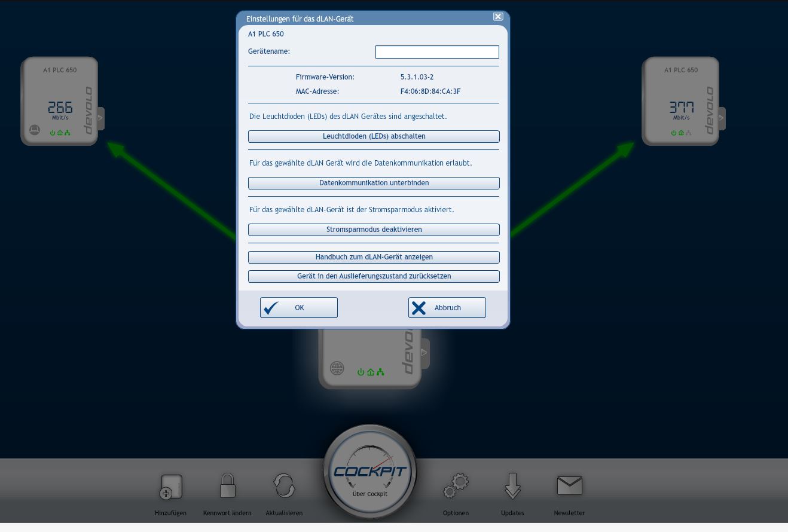Open Kennwort ändern padlock icon
The width and height of the screenshot is (788, 532).
(227, 486)
